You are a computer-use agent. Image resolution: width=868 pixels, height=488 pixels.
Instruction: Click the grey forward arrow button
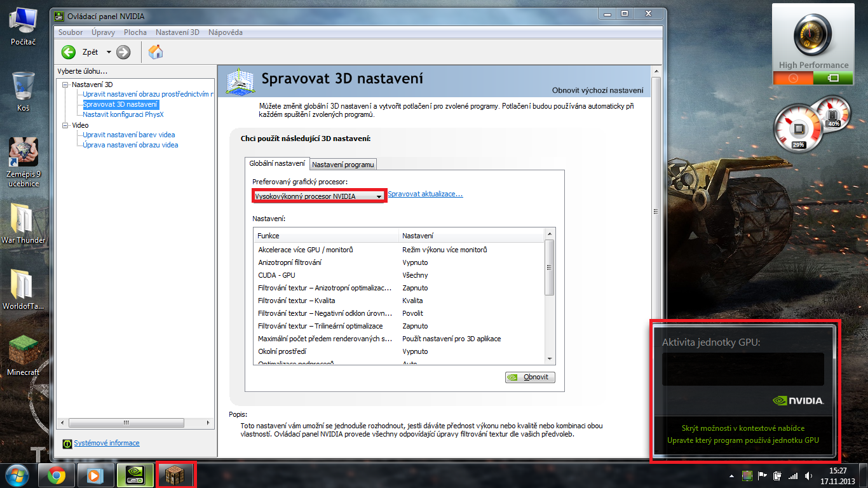[x=123, y=52]
